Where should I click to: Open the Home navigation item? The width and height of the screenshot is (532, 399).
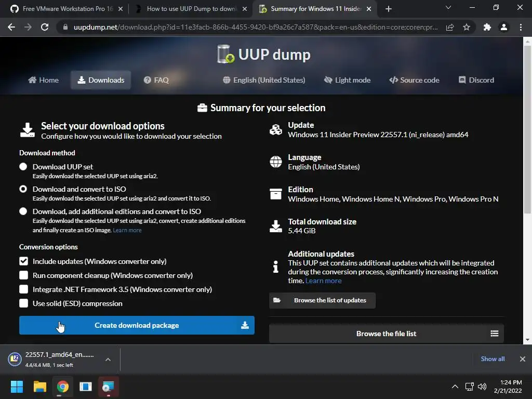[43, 80]
